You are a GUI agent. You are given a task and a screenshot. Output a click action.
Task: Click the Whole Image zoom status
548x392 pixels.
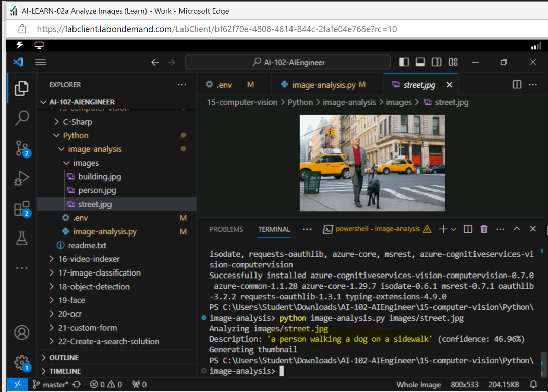pos(418,385)
